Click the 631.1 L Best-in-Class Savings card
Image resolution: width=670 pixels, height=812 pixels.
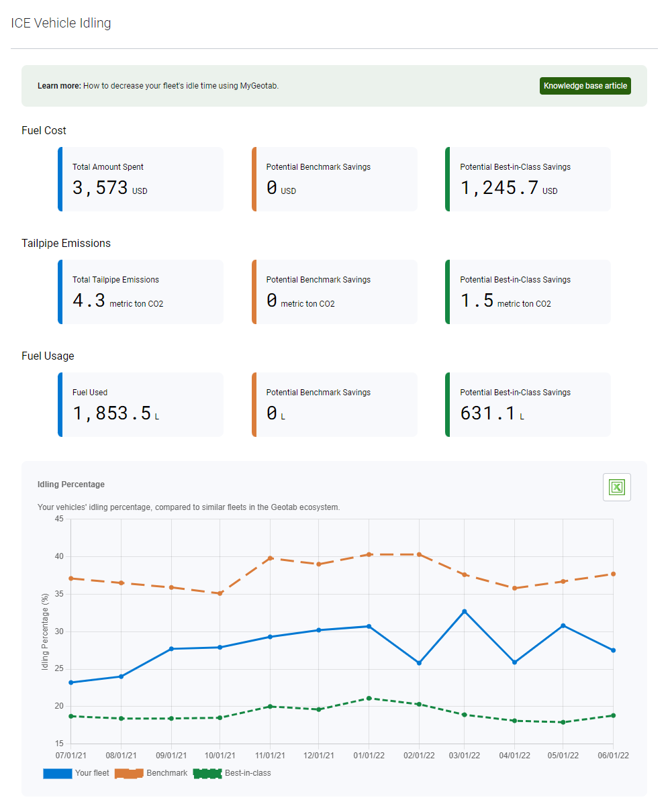528,405
